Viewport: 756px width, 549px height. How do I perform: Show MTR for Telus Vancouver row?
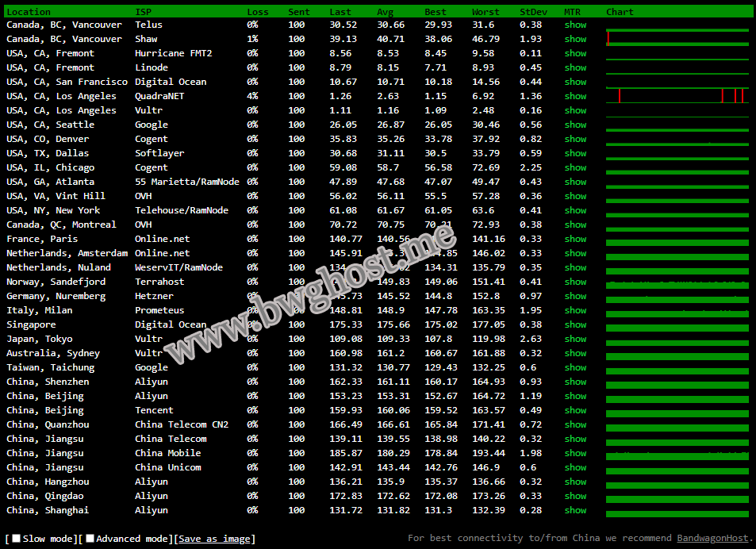coord(575,25)
